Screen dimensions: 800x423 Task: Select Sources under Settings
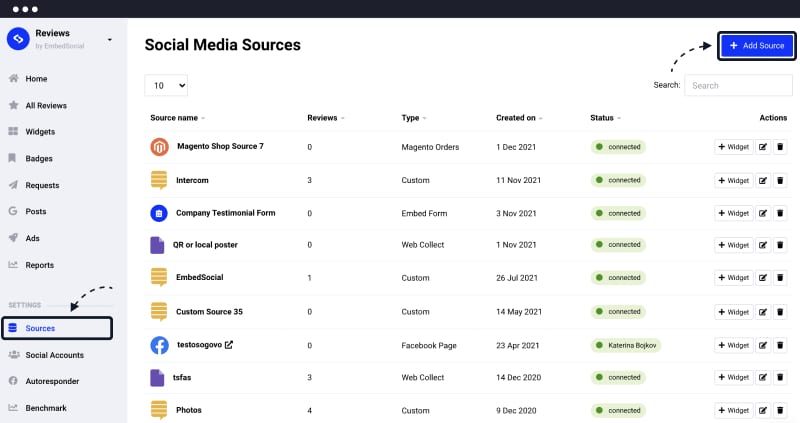click(57, 328)
